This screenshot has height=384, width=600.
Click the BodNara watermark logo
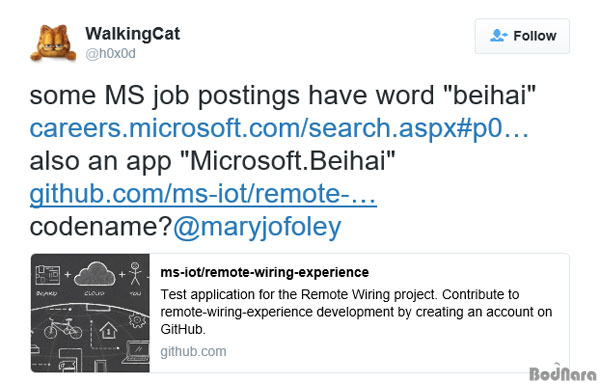pos(563,372)
